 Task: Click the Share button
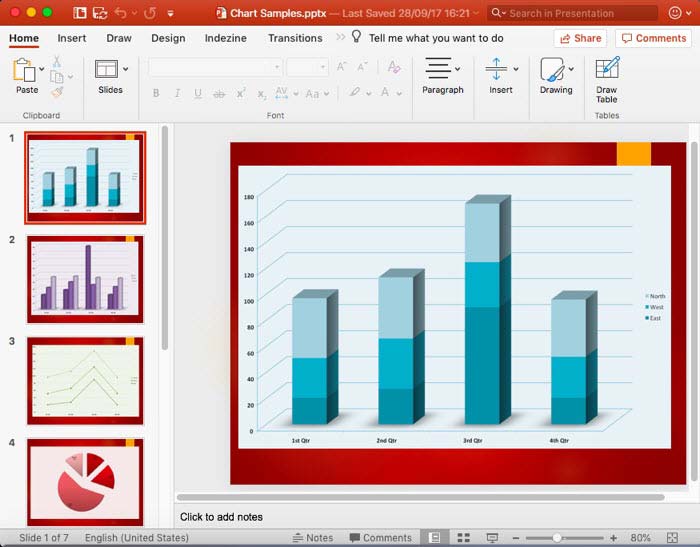click(580, 38)
